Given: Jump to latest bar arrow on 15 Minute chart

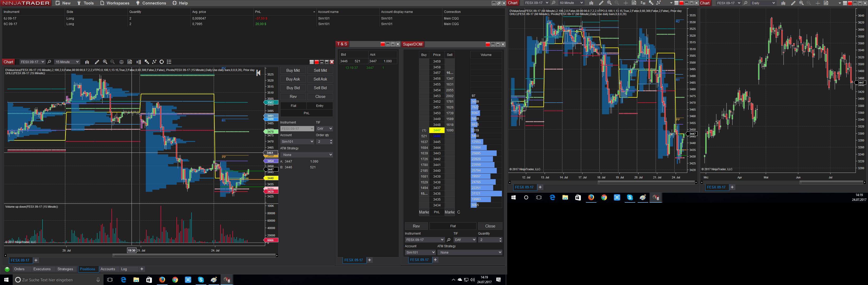Looking at the screenshot, I should point(258,73).
